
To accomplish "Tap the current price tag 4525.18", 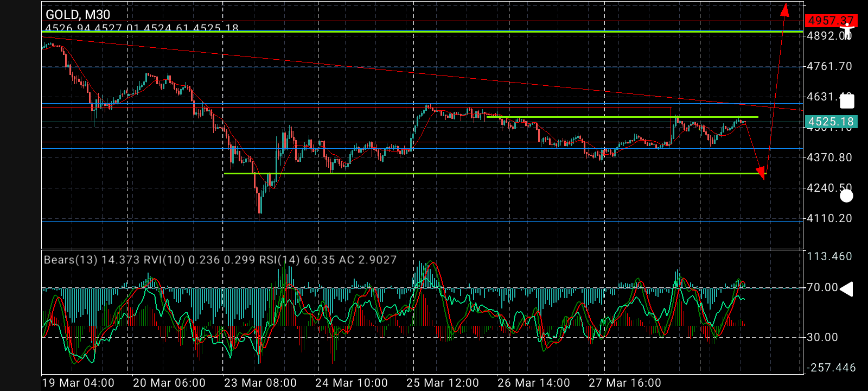I will [831, 122].
